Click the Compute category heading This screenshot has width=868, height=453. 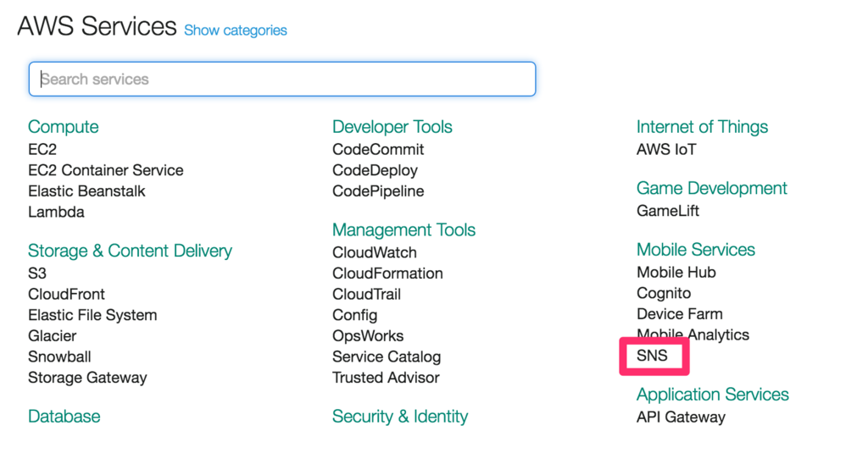(x=63, y=127)
